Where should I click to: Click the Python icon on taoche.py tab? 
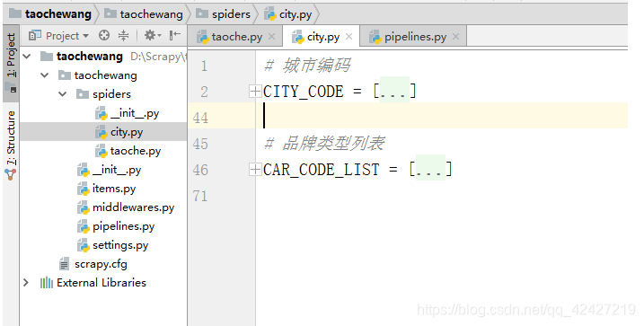coord(202,37)
